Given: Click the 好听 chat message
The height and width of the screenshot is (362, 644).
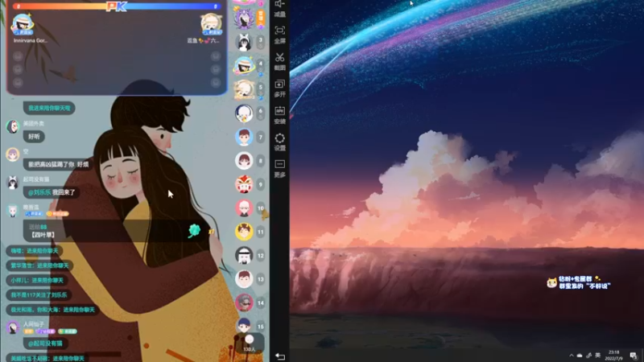Looking at the screenshot, I should pyautogui.click(x=34, y=136).
